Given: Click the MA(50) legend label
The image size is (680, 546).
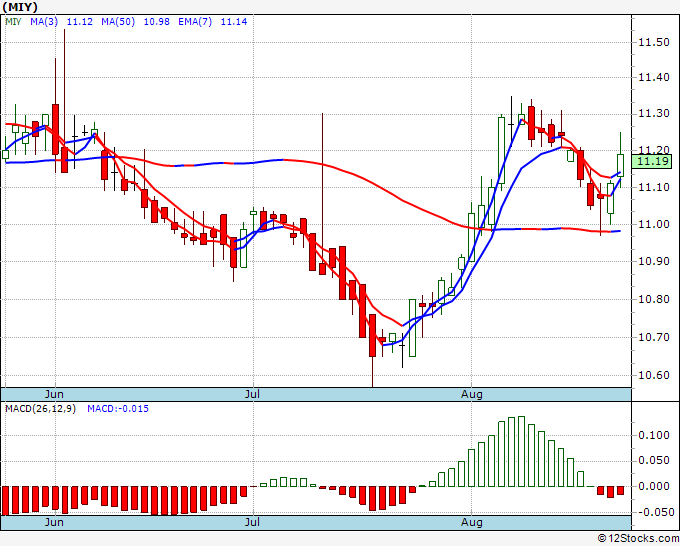Looking at the screenshot, I should (x=118, y=22).
